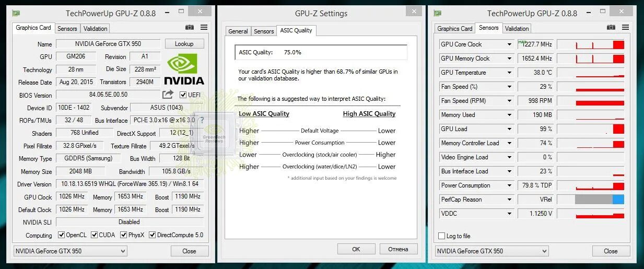Viewport: 644px width, 269px height.
Task: Expand the VDDC sensor dropdown
Action: click(x=509, y=214)
